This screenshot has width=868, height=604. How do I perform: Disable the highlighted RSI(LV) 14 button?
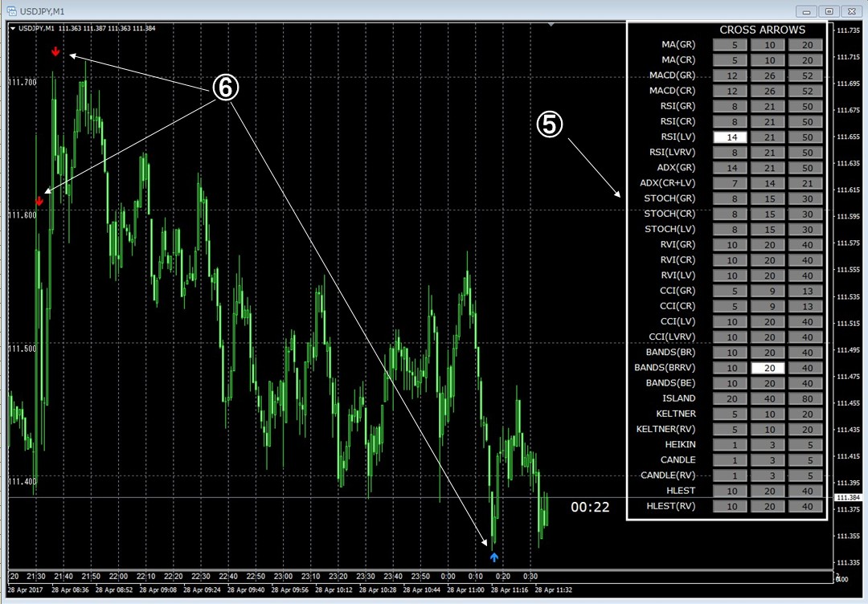(730, 137)
